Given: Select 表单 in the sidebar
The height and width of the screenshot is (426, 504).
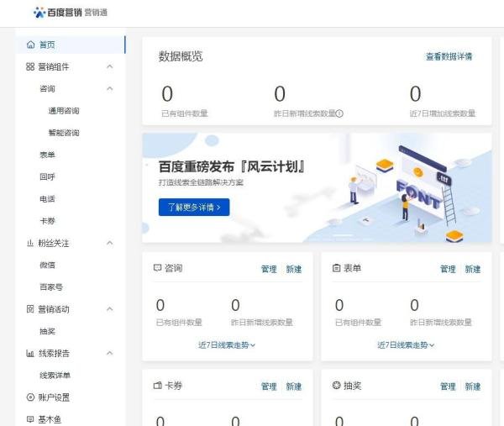Looking at the screenshot, I should pyautogui.click(x=47, y=155).
